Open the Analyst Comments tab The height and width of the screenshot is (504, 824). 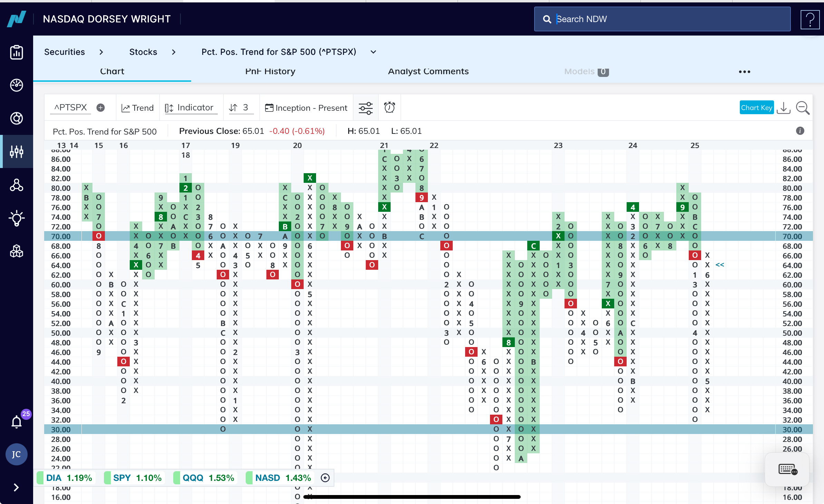pyautogui.click(x=428, y=71)
